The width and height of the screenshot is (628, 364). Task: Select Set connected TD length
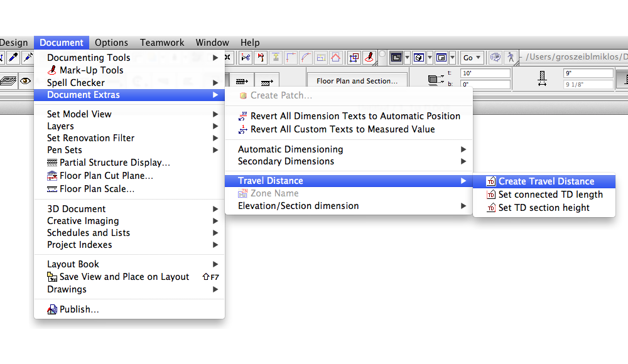pyautogui.click(x=550, y=195)
